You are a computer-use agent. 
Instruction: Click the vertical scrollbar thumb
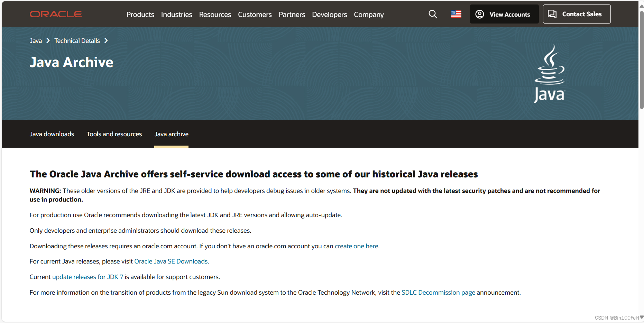(642, 59)
